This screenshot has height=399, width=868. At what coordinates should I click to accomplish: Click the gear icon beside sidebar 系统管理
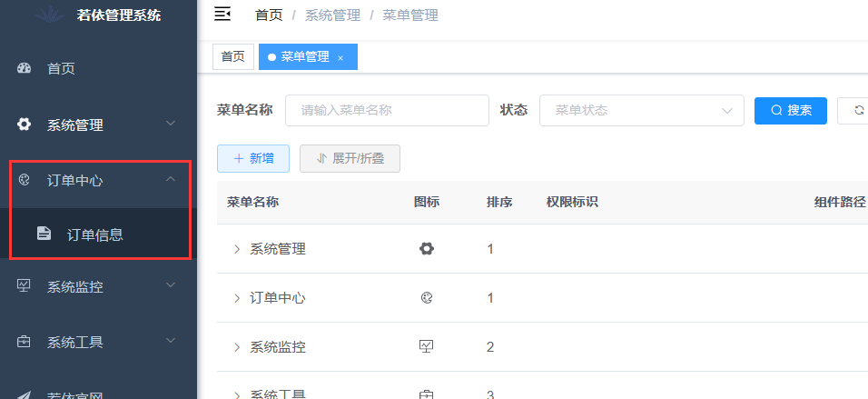click(x=24, y=125)
